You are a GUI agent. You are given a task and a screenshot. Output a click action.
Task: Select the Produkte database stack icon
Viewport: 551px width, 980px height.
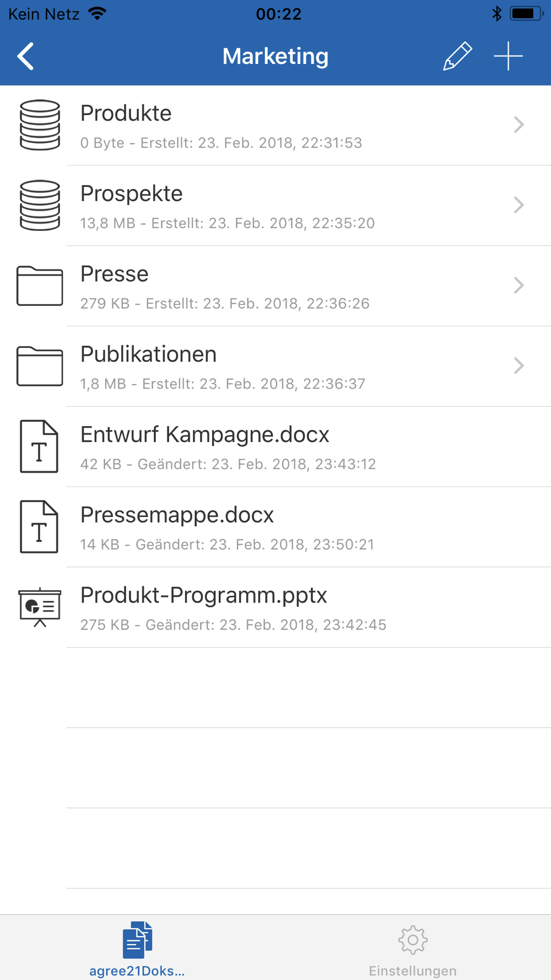point(40,125)
